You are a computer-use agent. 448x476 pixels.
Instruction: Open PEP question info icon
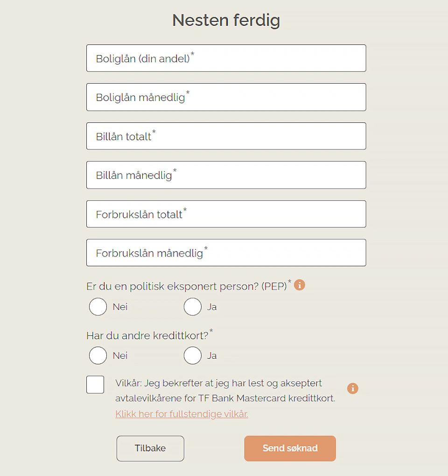coord(300,284)
